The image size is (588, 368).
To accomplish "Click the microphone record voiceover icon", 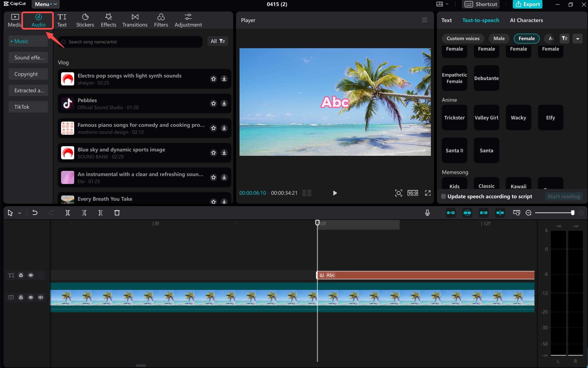I will 427,213.
